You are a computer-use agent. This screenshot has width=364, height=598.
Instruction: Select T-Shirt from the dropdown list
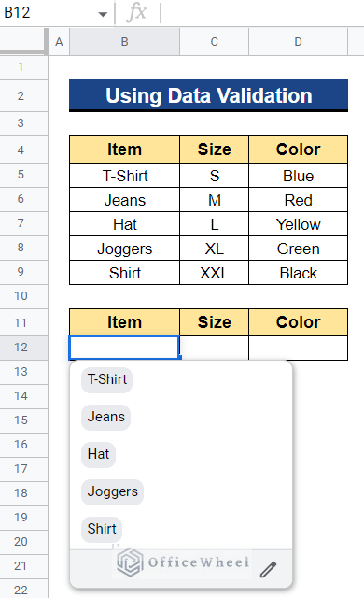point(107,379)
